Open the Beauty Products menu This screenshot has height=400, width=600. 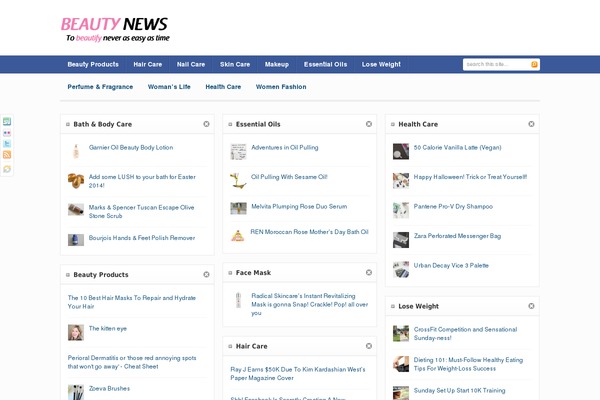click(93, 64)
